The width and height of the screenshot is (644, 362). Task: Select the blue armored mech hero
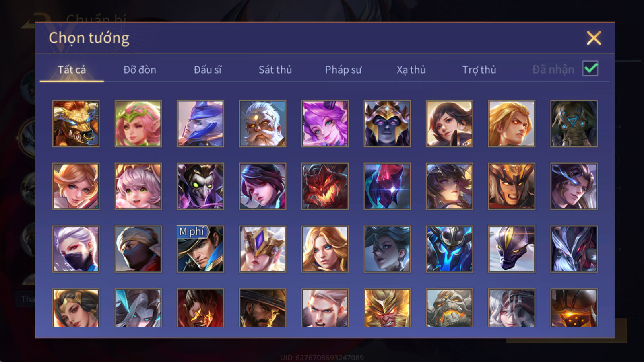[449, 249]
